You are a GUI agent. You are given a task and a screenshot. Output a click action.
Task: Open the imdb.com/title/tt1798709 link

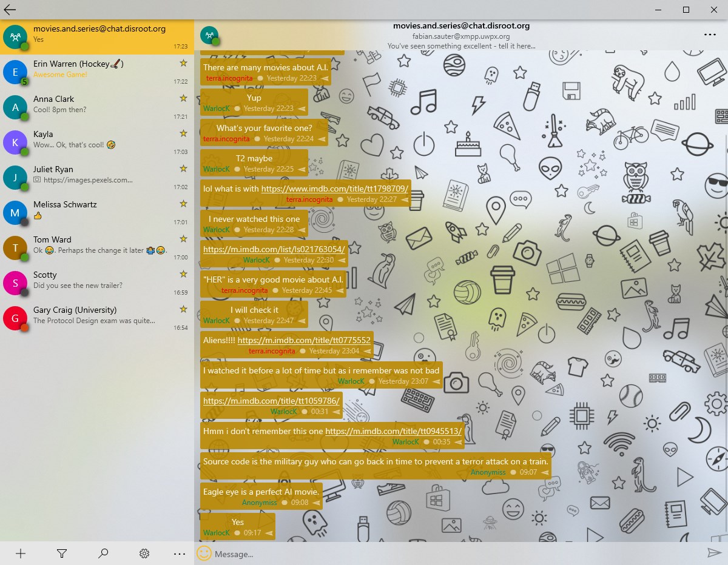pyautogui.click(x=335, y=189)
